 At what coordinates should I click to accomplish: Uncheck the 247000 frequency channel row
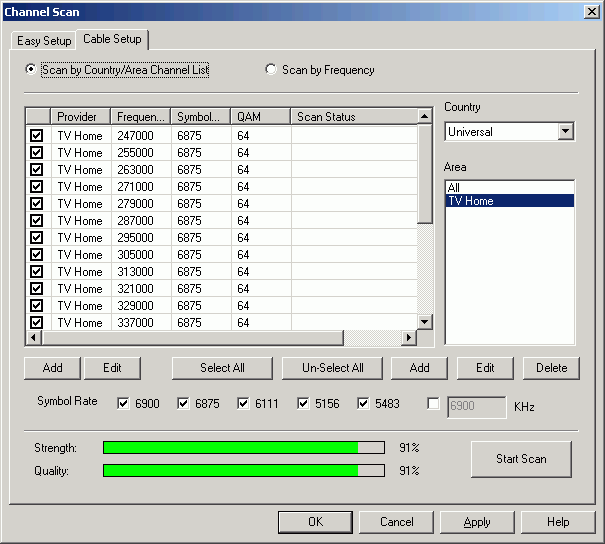[37, 136]
